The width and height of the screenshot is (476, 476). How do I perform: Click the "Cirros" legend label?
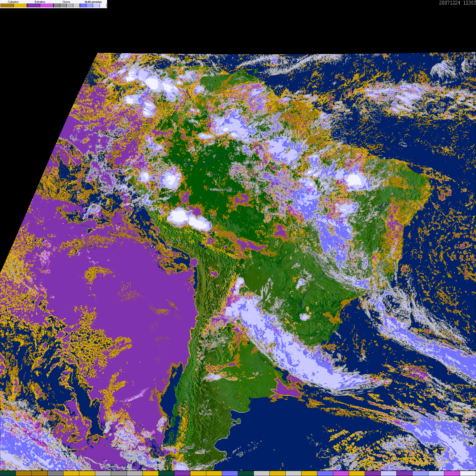(66, 2)
